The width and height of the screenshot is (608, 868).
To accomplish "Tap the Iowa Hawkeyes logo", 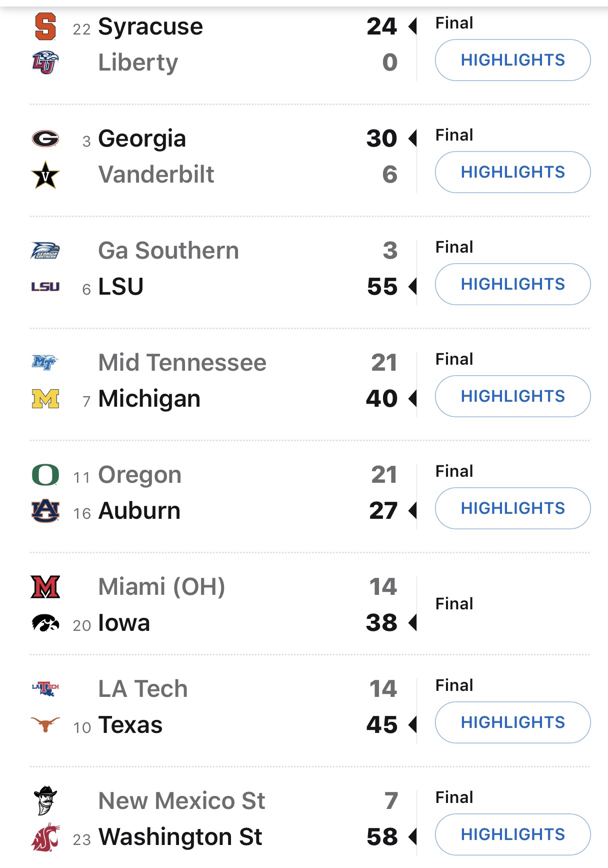I will coord(45,623).
